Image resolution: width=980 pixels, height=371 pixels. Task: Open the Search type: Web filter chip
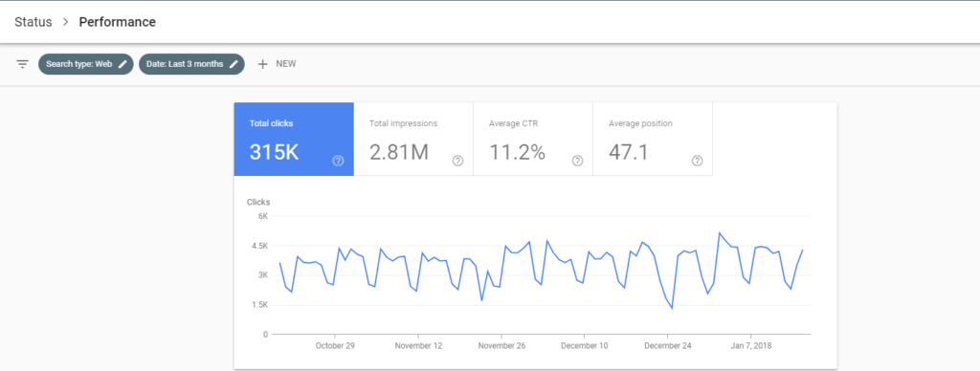point(85,64)
